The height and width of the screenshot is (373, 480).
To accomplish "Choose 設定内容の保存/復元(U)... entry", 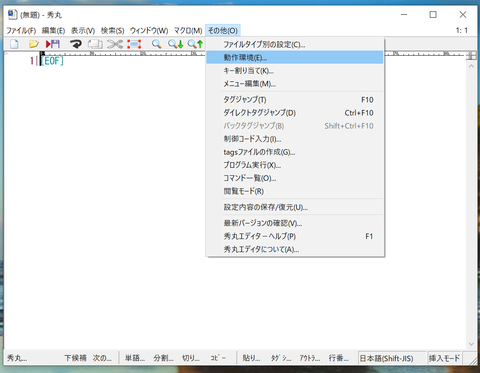I will pyautogui.click(x=295, y=207).
